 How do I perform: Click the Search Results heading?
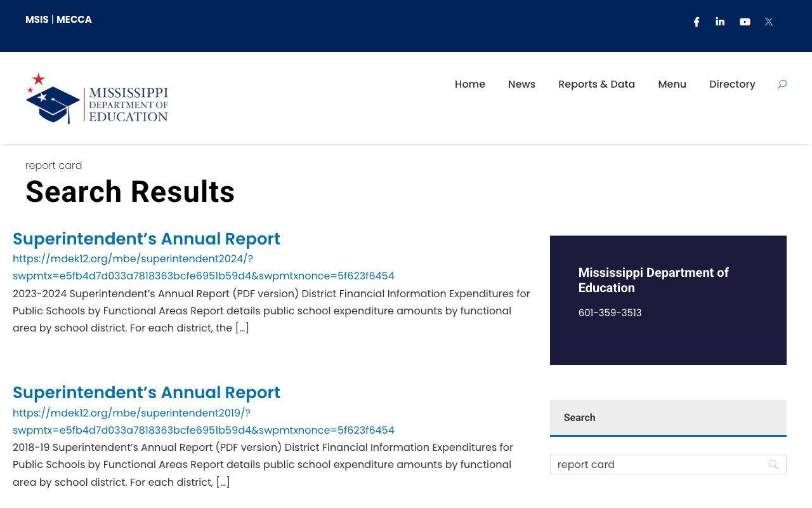[x=130, y=192]
